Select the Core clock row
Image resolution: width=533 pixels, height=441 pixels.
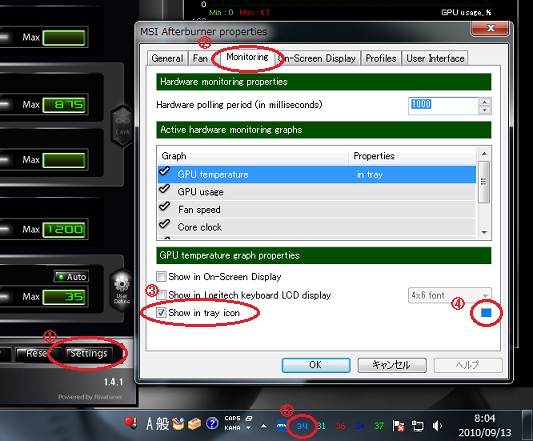tap(317, 227)
